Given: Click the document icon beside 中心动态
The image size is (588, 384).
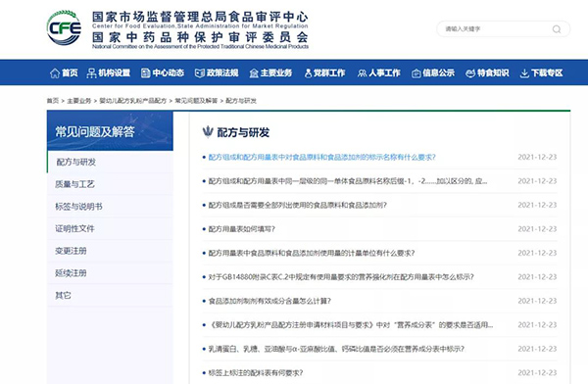Looking at the screenshot, I should (145, 72).
